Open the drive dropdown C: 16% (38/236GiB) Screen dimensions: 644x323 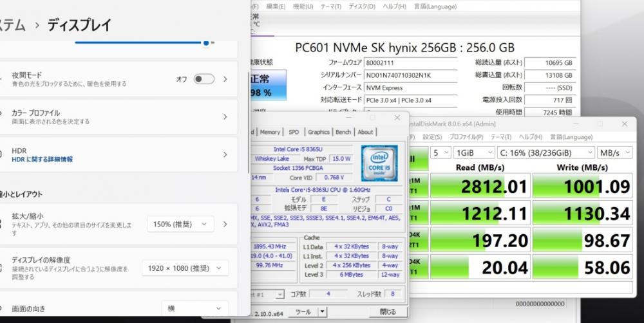(x=546, y=152)
